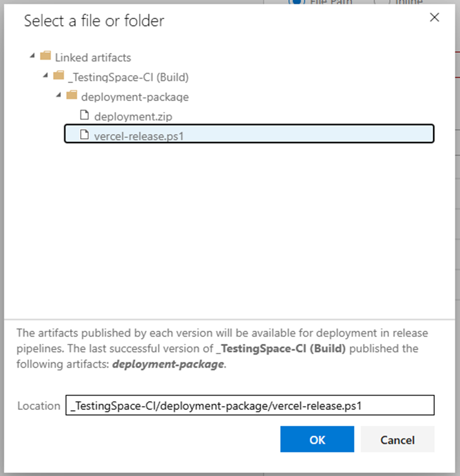The image size is (460, 476).
Task: Click the 'Select a file or folder' title
Action: 94,21
